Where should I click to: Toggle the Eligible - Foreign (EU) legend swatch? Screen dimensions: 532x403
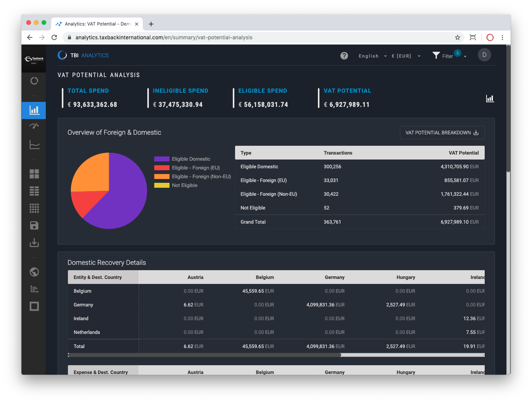point(162,168)
